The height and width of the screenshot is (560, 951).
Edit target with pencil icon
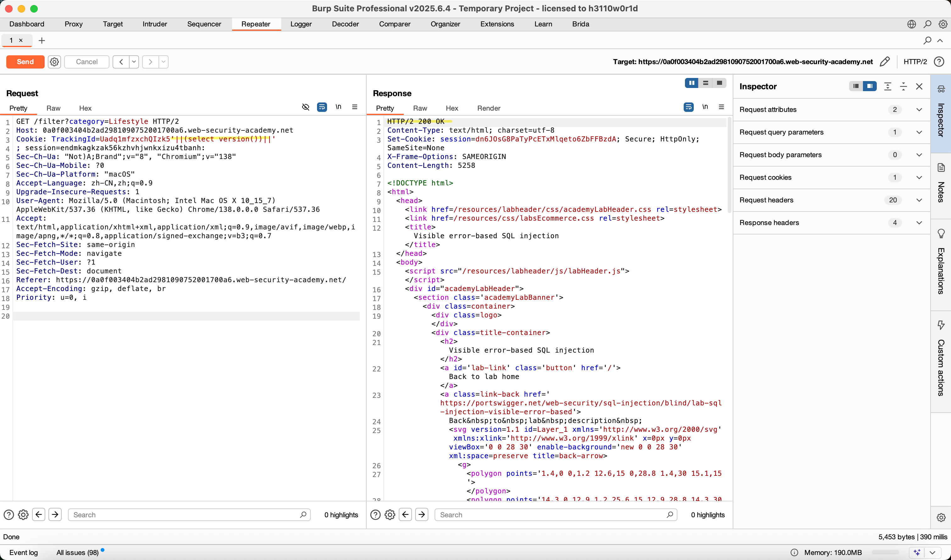point(885,62)
